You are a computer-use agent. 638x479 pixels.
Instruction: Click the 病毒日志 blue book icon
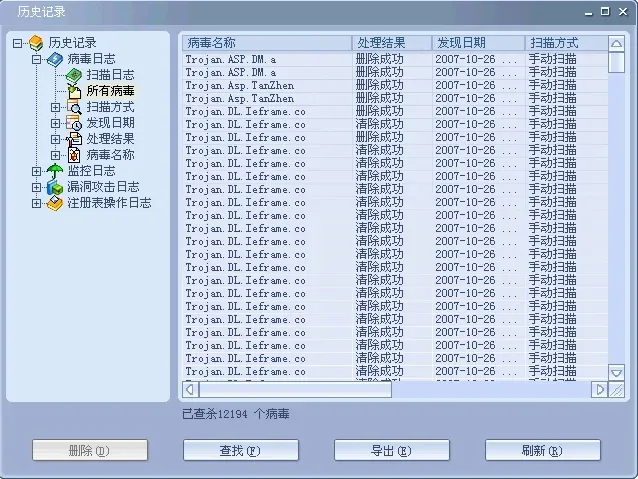click(55, 59)
